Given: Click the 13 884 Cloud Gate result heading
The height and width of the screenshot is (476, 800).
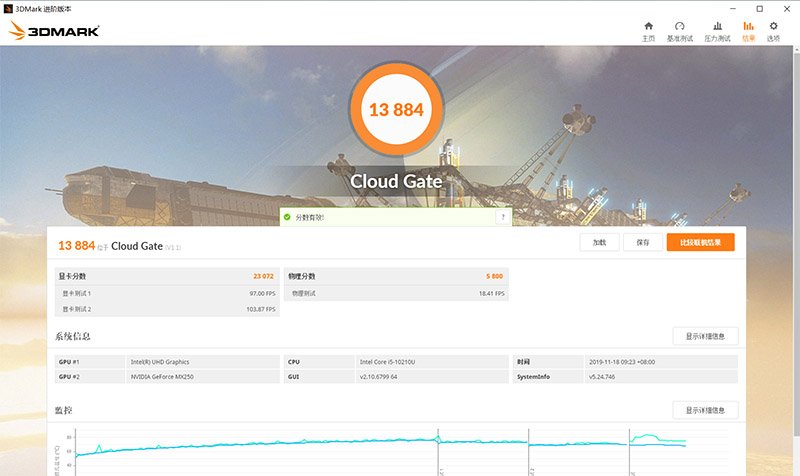Looking at the screenshot, I should [119, 246].
